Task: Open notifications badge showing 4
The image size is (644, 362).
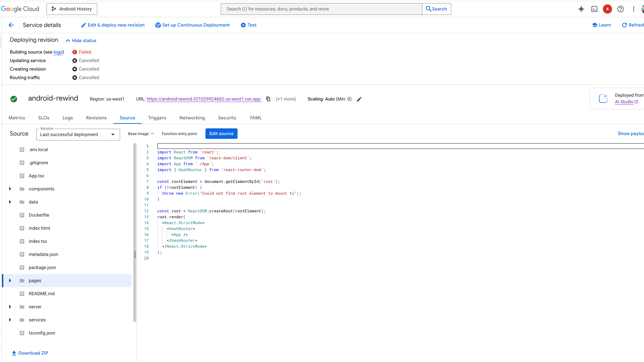Action: pos(607,9)
